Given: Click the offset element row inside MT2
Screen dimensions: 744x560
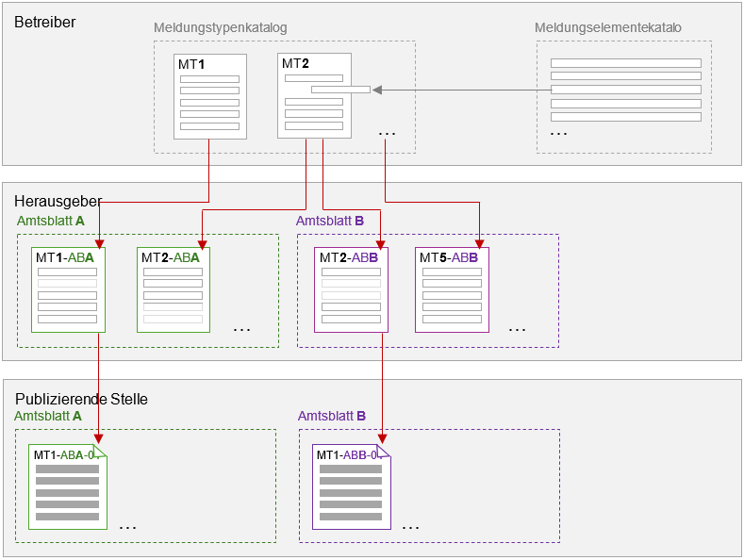Looking at the screenshot, I should point(340,91).
